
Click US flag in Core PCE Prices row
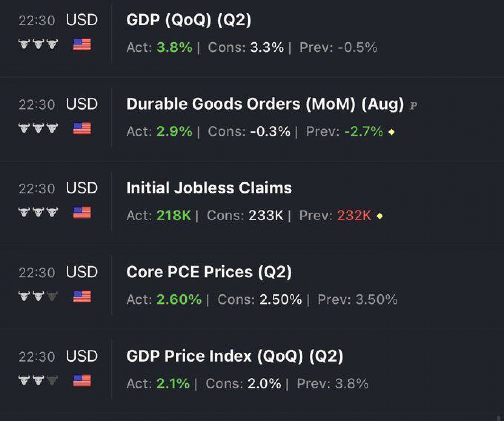tap(82, 296)
